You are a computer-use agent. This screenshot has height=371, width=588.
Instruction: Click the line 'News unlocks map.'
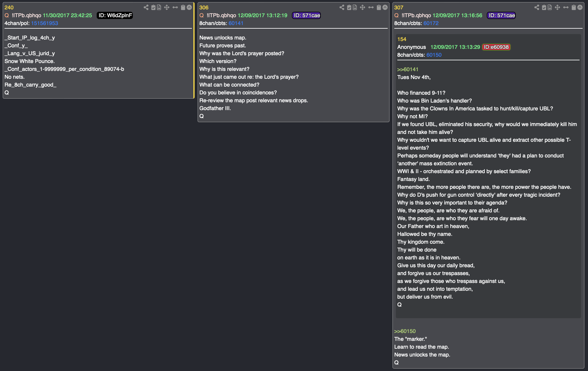[223, 38]
